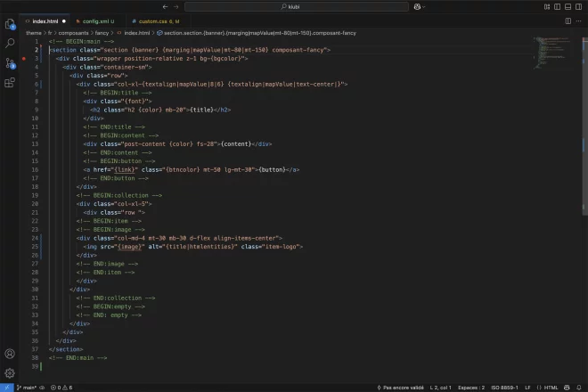The height and width of the screenshot is (392, 588).
Task: Click the L 2, col 1 cursor position
Action: 441,388
